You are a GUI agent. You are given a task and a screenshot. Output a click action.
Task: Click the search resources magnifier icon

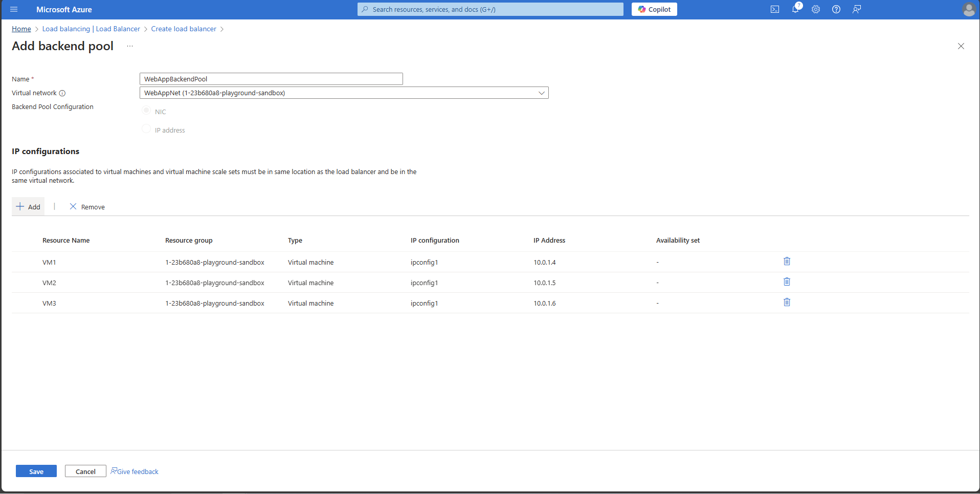tap(365, 9)
